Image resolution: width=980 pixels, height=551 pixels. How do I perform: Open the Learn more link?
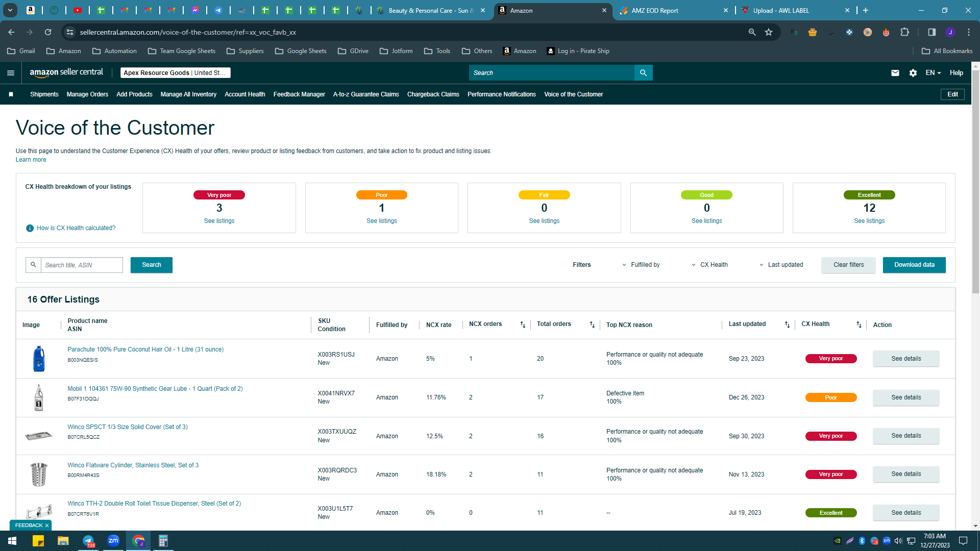[31, 160]
